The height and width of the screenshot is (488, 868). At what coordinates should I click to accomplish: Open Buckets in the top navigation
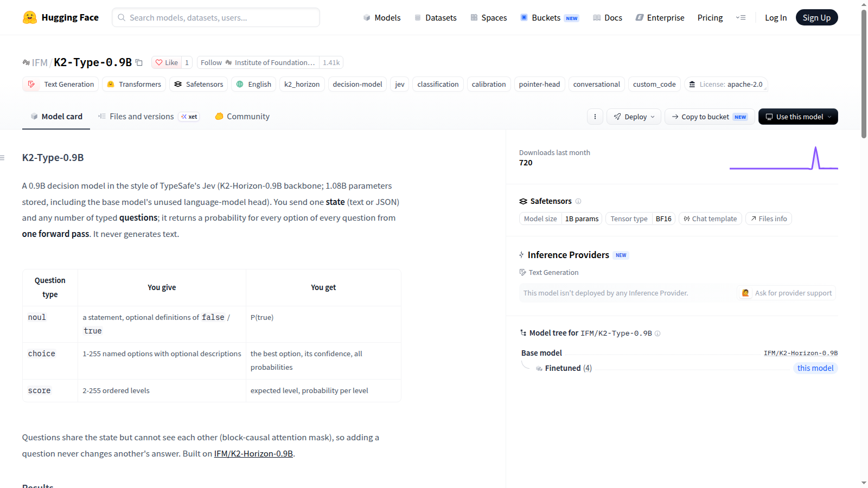(x=550, y=17)
